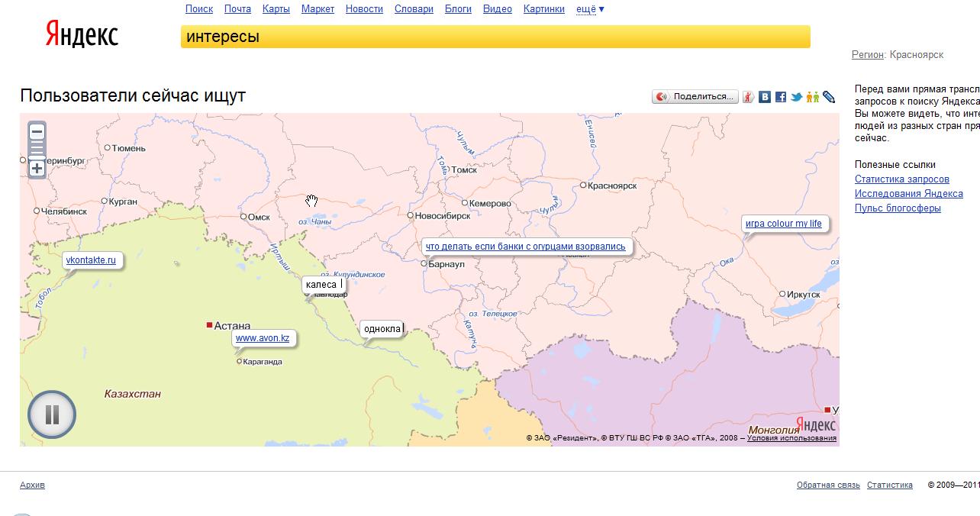This screenshot has height=516, width=980.
Task: Expand the ещё more-services menu
Action: 590,9
